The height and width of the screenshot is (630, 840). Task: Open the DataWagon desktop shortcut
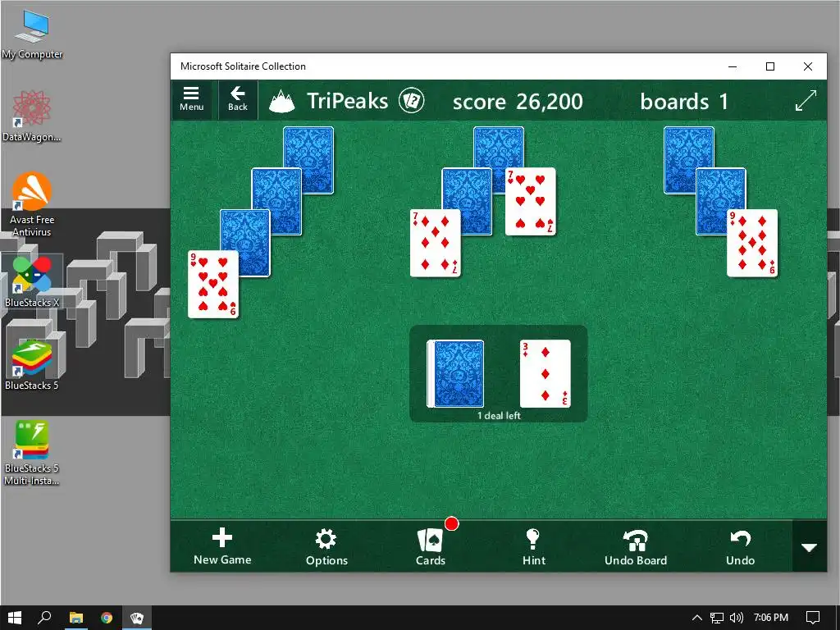[31, 116]
